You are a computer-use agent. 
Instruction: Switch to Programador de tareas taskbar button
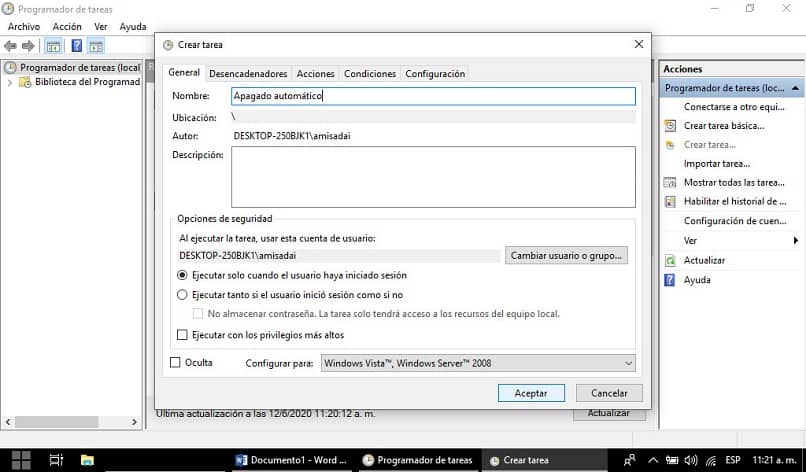pos(417,460)
